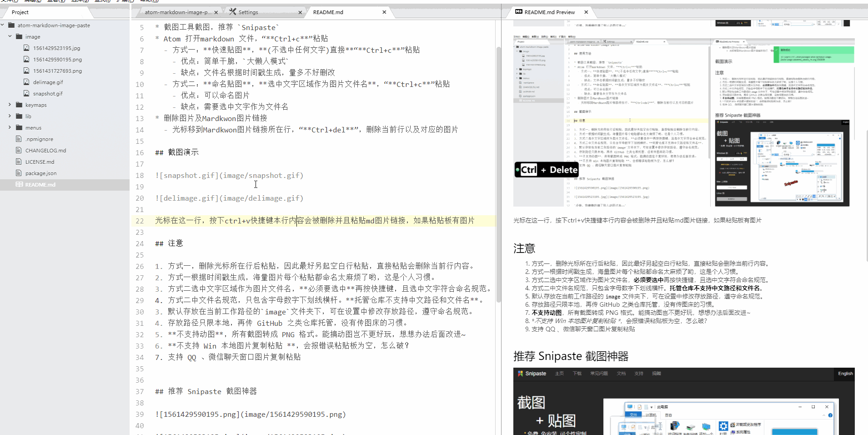Close the Settings tab

tap(300, 12)
